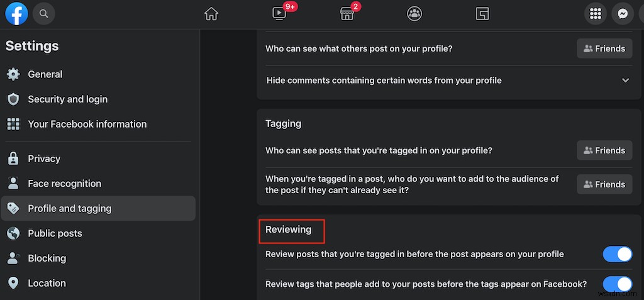
Task: Click the Reviewing section heading
Action: pos(288,230)
